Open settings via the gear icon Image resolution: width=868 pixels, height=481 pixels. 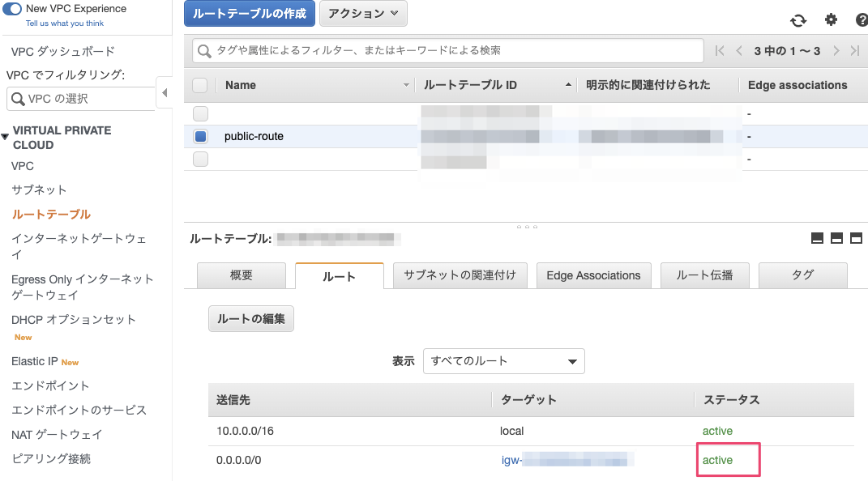pyautogui.click(x=831, y=20)
